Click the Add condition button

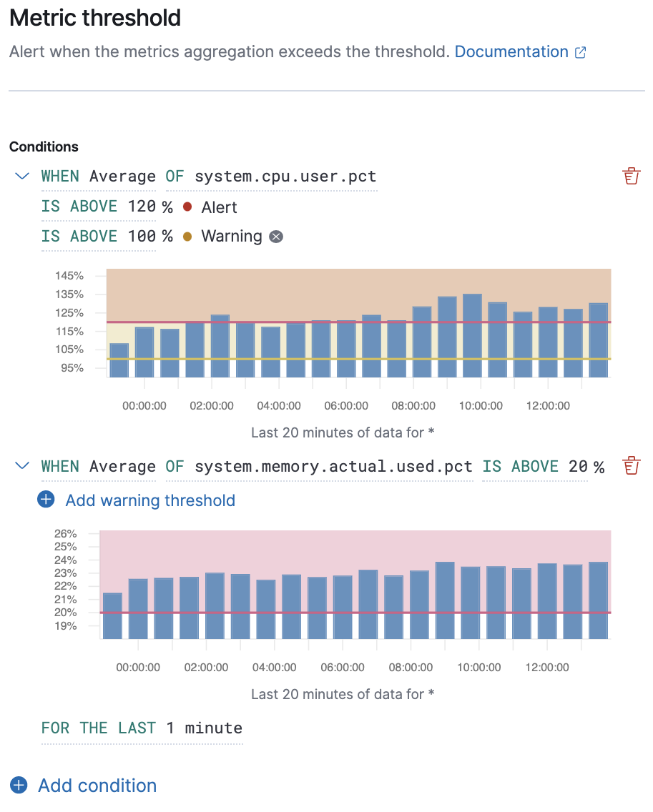(97, 786)
